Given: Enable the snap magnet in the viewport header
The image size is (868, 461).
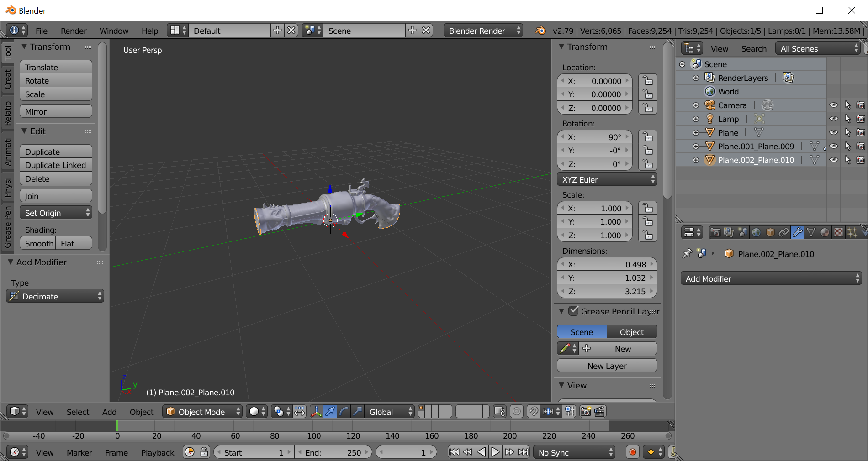Looking at the screenshot, I should click(533, 411).
